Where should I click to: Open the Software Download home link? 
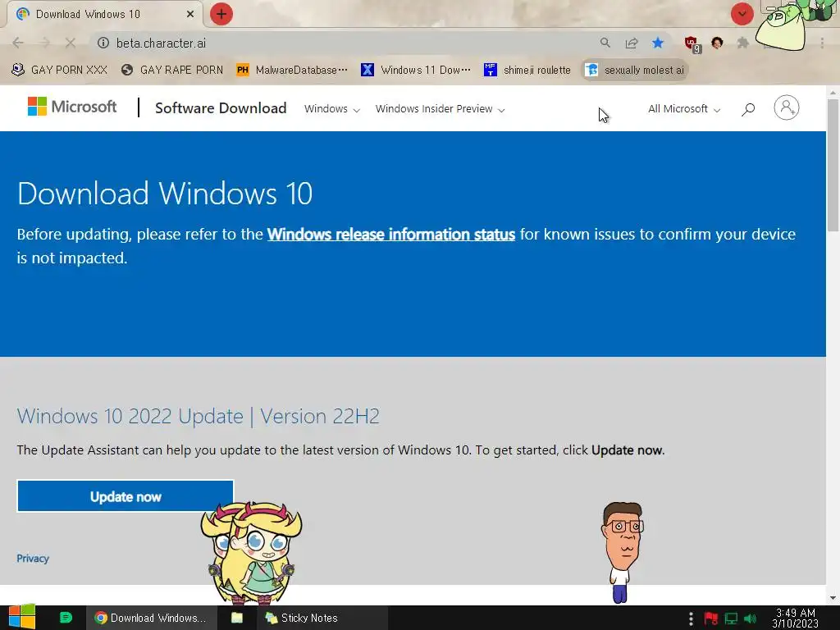pyautogui.click(x=221, y=108)
